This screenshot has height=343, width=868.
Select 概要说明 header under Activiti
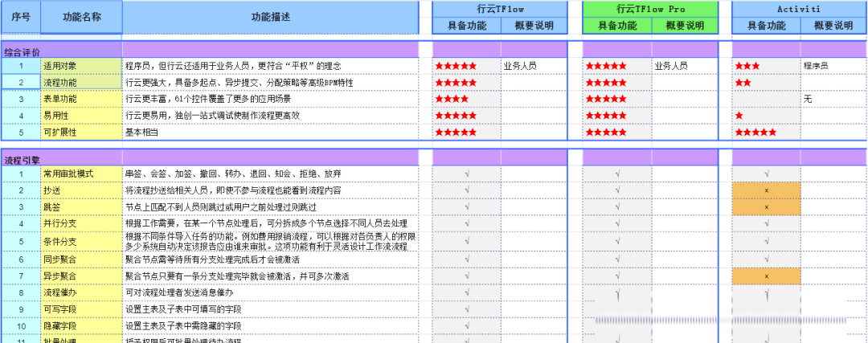tap(833, 26)
